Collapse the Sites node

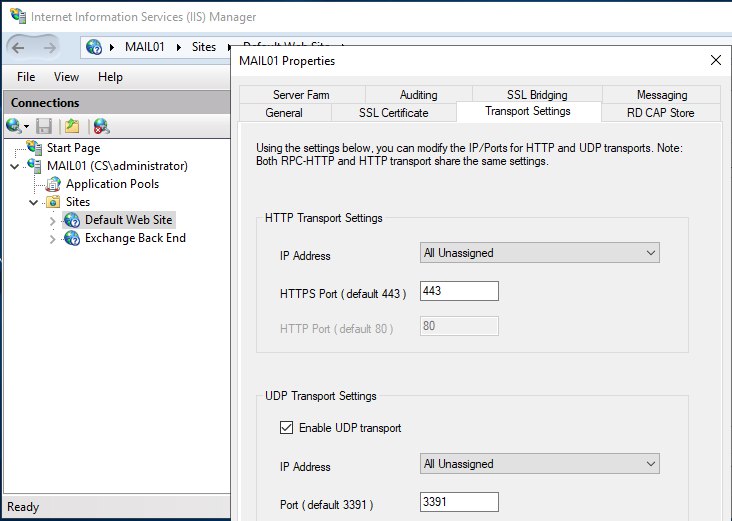point(34,203)
